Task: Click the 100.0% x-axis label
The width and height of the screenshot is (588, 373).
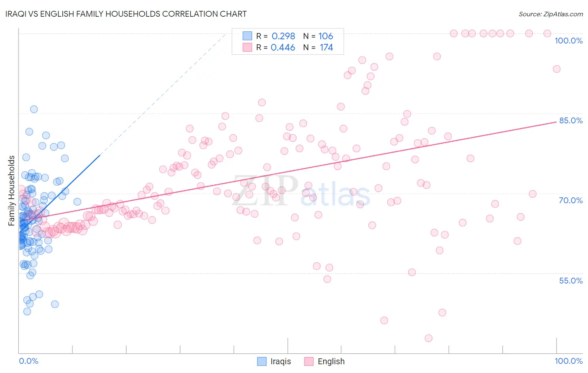Action: [568, 361]
